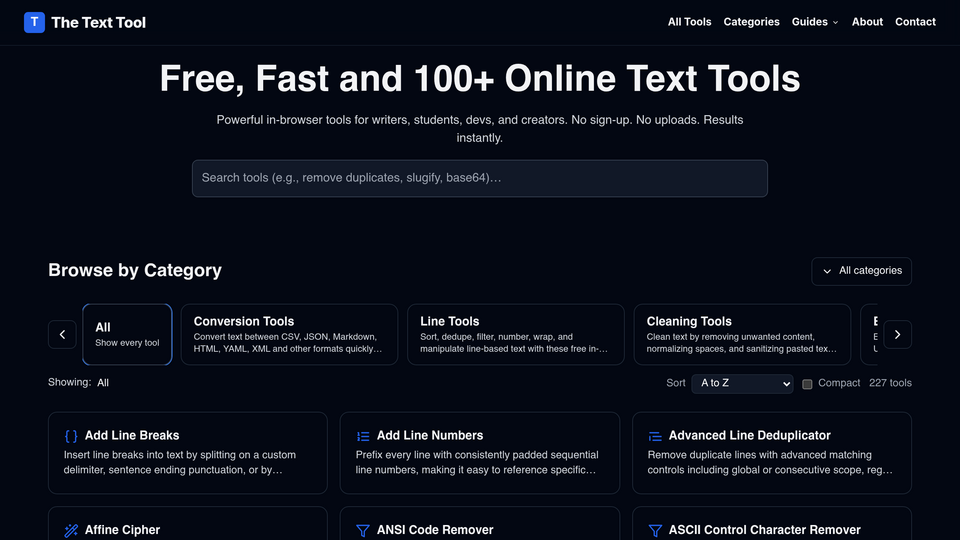Open the Contact page
The width and height of the screenshot is (960, 540).
[915, 22]
